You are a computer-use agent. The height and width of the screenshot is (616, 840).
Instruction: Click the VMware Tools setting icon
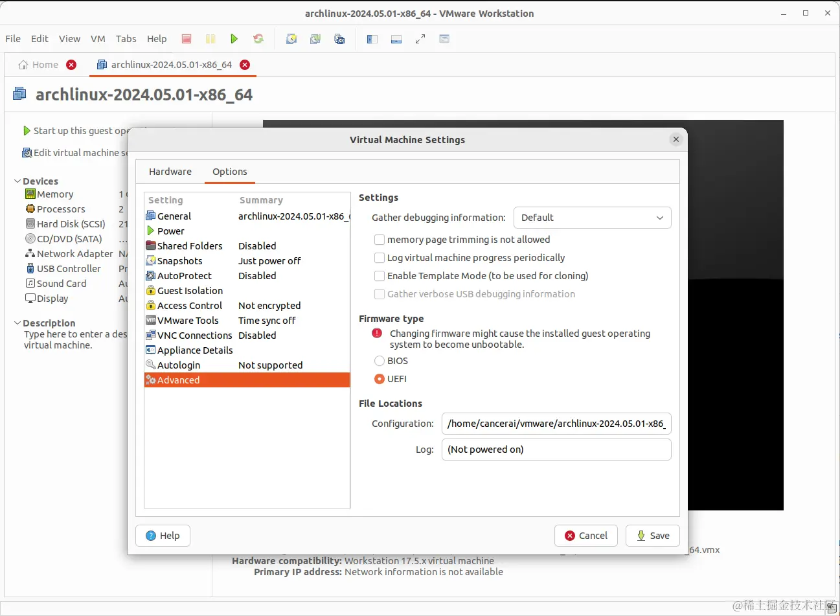click(x=151, y=321)
